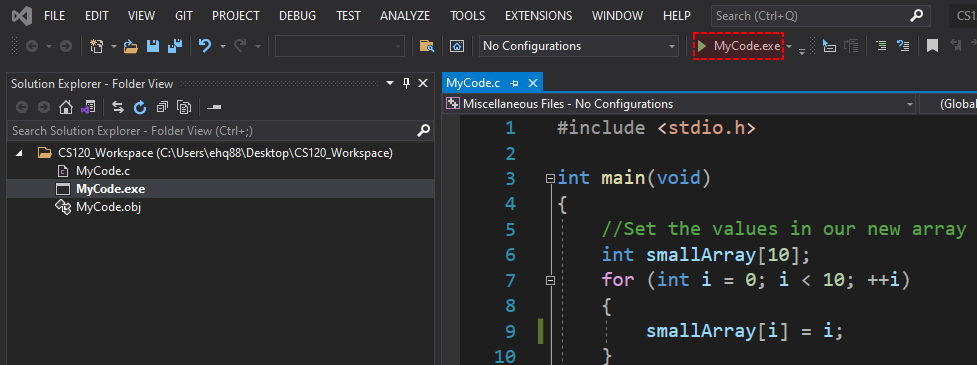Viewport: 977px width, 365px height.
Task: Open the TOOLS menu
Action: [468, 16]
